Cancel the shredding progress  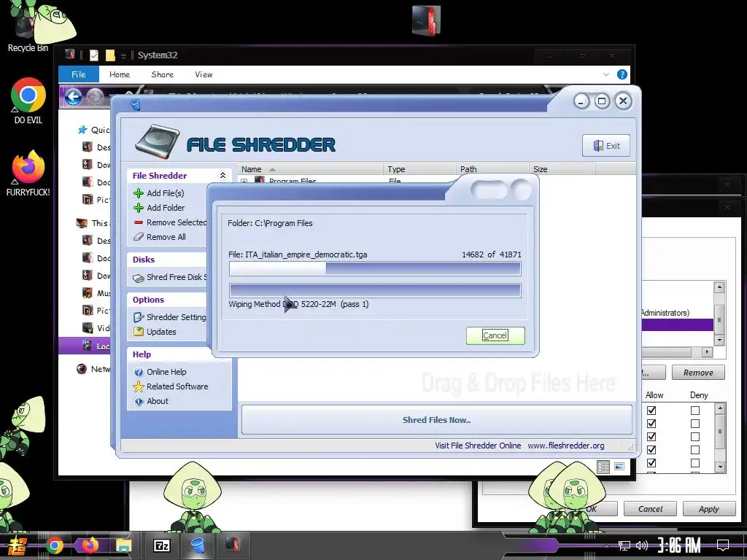click(495, 335)
